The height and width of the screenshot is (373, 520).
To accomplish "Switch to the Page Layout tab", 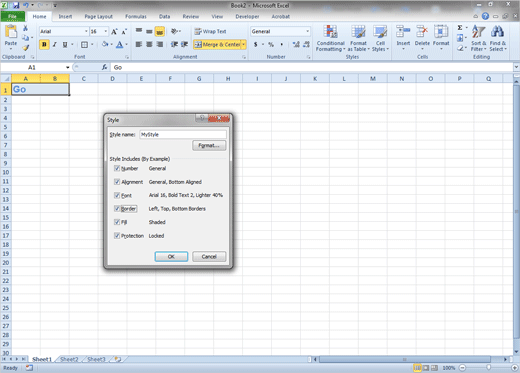I will [x=98, y=16].
